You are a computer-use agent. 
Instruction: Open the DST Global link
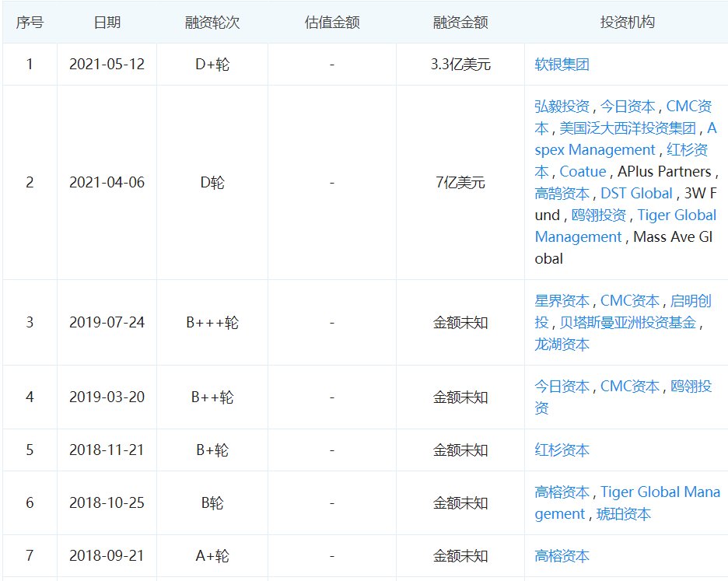[x=636, y=193]
